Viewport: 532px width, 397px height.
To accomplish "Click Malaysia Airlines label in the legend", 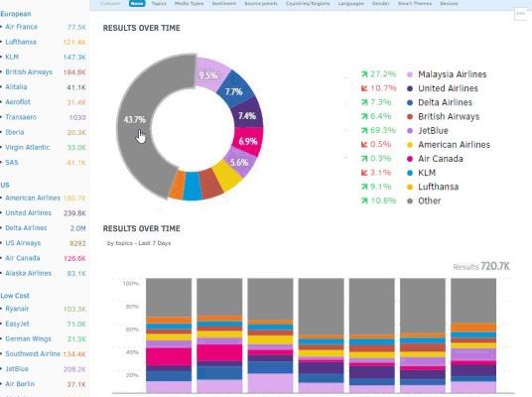I will tap(453, 74).
